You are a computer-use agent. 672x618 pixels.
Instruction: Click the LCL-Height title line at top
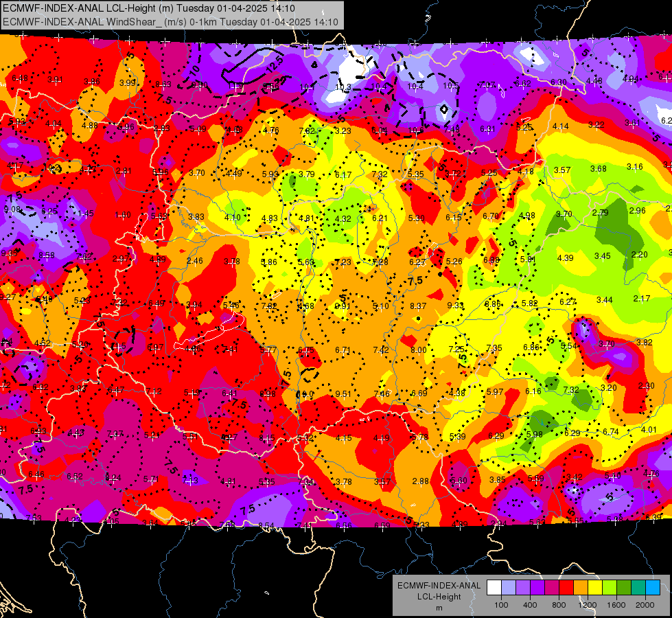149,8
